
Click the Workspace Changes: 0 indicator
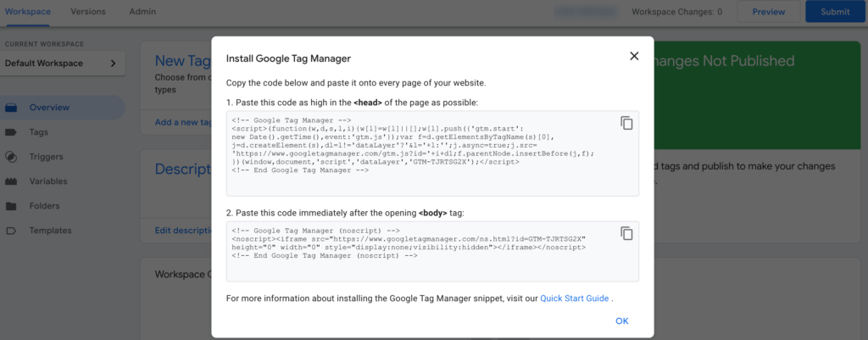click(x=676, y=12)
